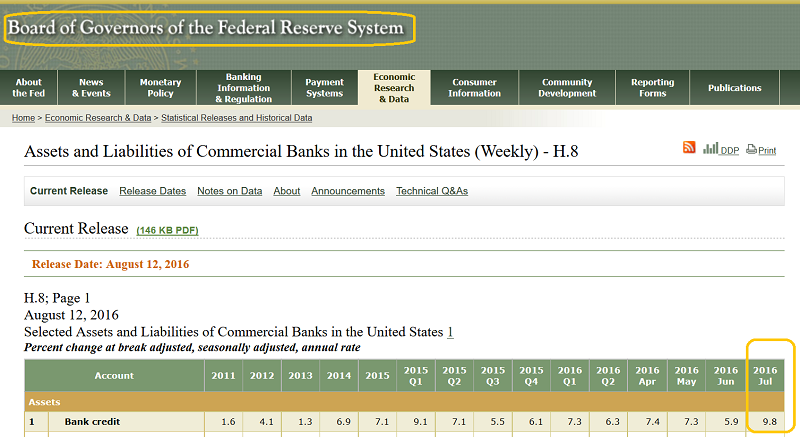The width and height of the screenshot is (800, 437).
Task: Select Community Development navigation item
Action: (567, 88)
